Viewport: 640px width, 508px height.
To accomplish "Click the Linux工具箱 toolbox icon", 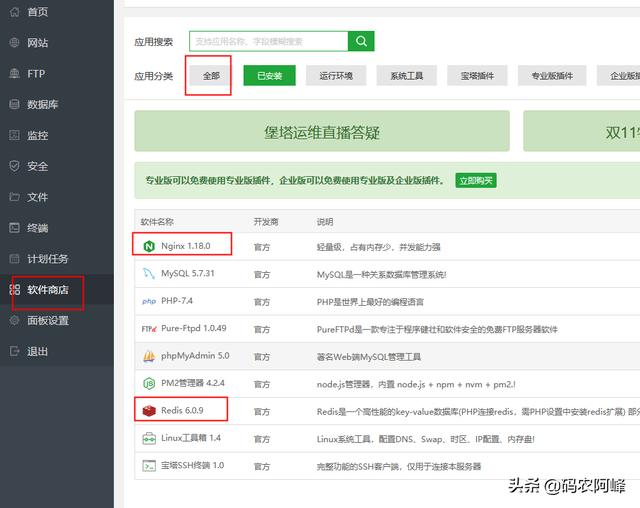I will [x=149, y=439].
